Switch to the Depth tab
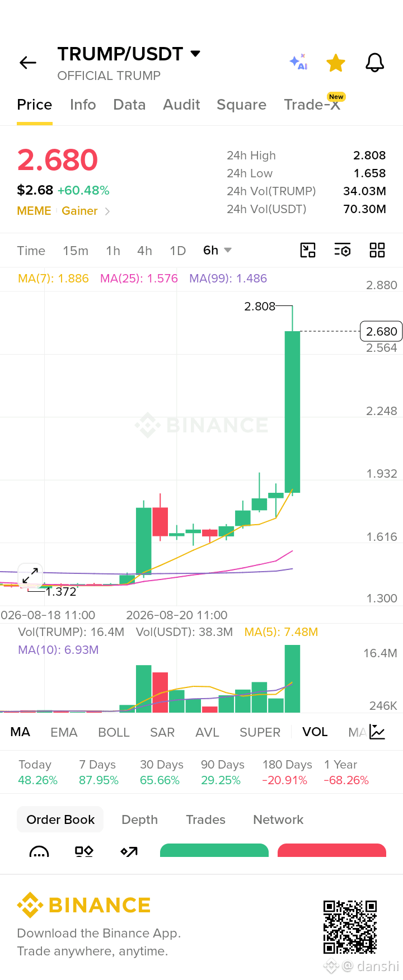Viewport: 403px width, 980px height. 140,819
